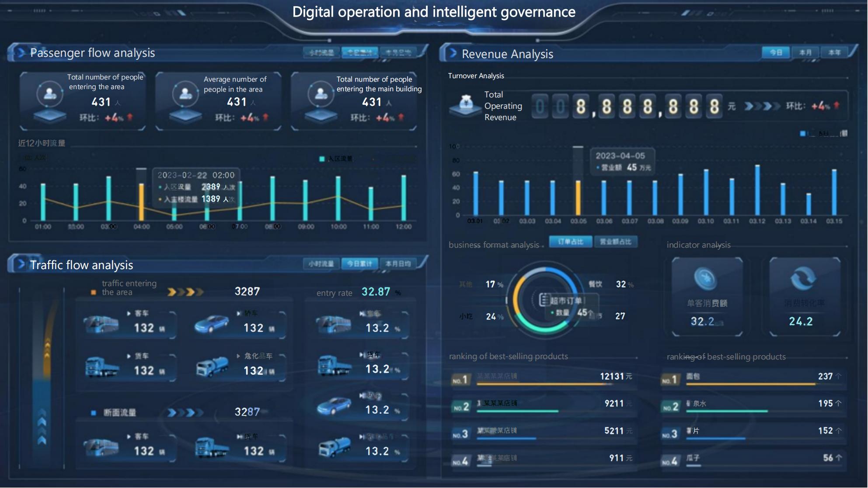
Task: Click the 单客消费额 indicator icon
Action: pos(706,278)
